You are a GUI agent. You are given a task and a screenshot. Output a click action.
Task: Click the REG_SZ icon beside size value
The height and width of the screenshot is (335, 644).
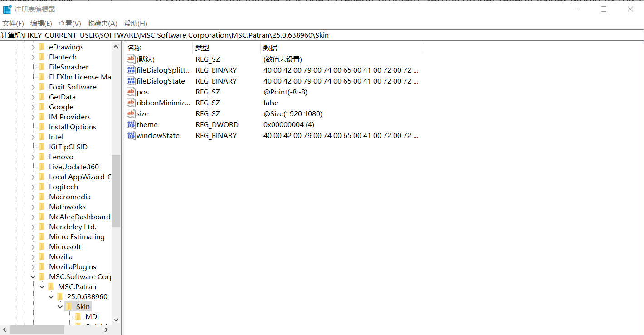click(x=131, y=113)
